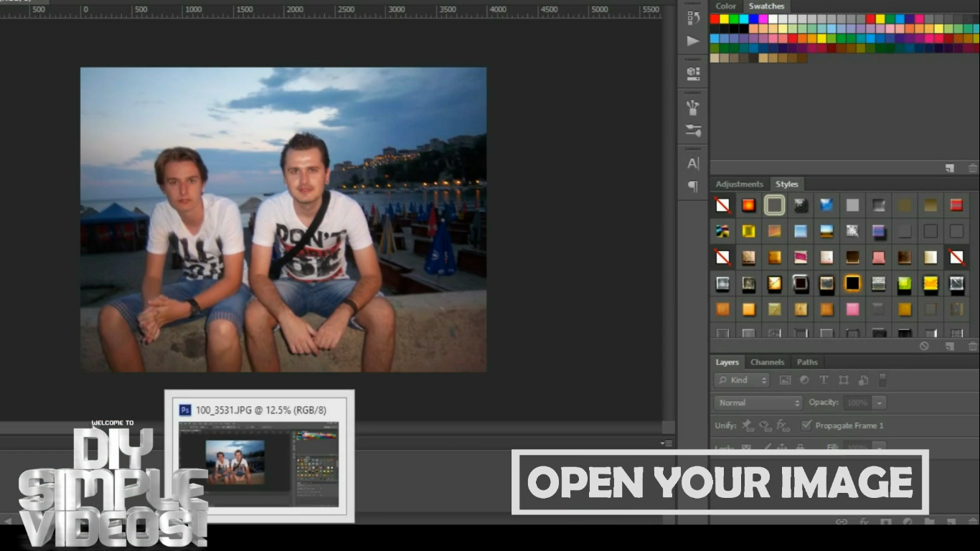Open the History panel icon

693,18
